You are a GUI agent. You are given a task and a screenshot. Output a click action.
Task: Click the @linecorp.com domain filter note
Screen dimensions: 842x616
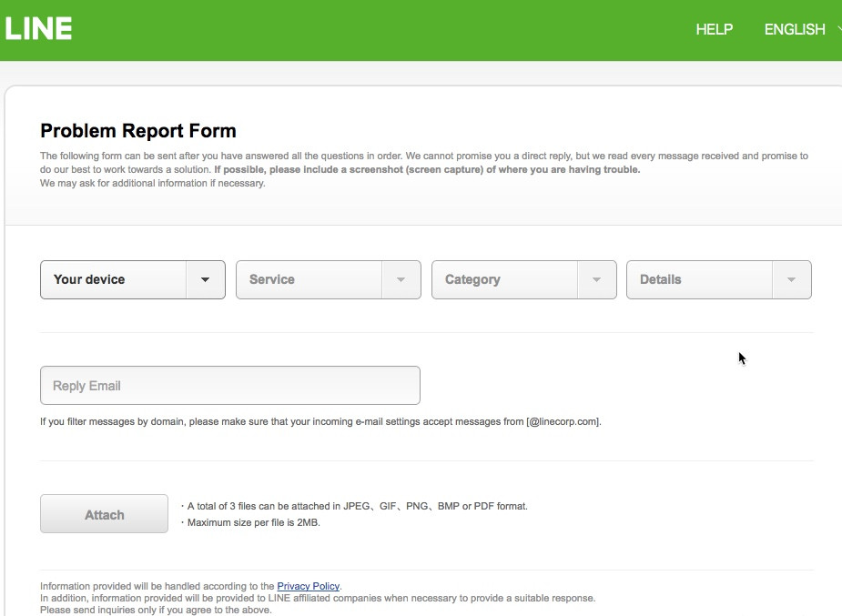[320, 421]
